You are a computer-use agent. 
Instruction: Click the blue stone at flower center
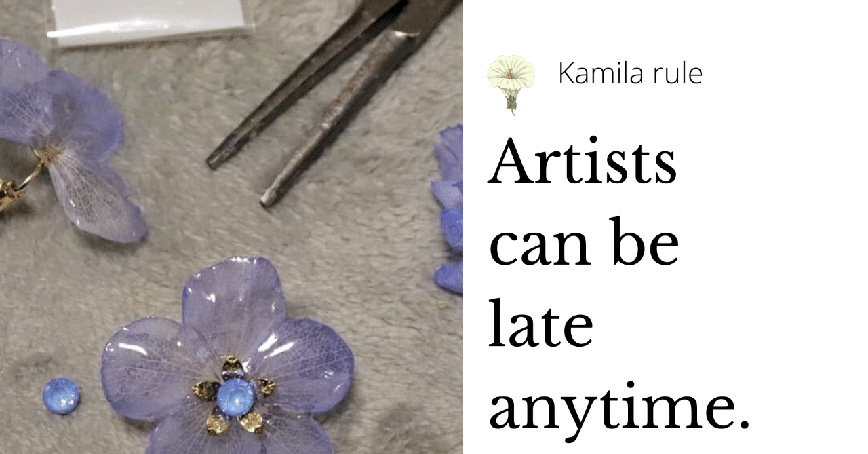click(235, 396)
